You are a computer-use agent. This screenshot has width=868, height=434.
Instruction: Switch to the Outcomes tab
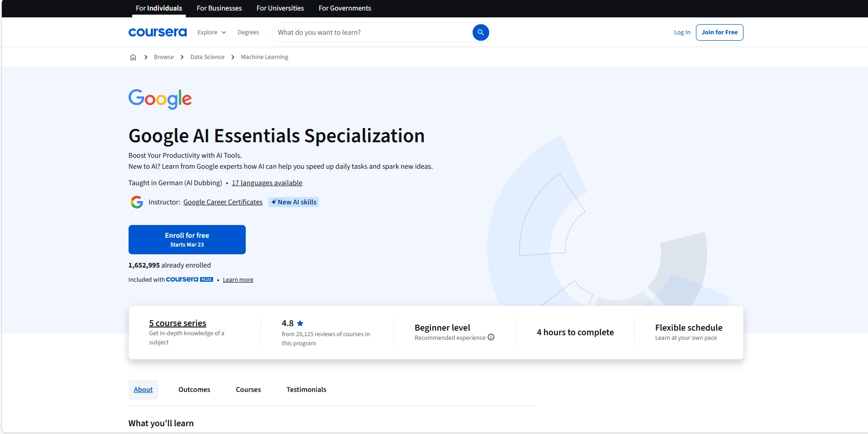194,389
